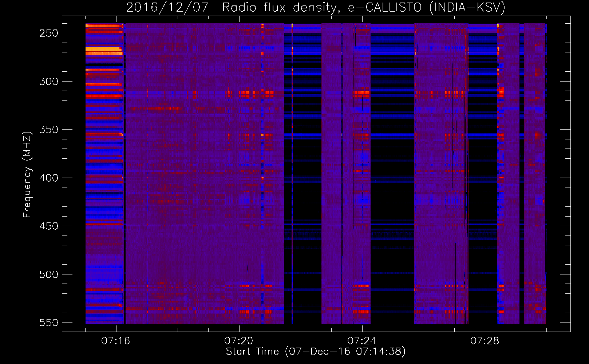The image size is (589, 364).
Task: Click the 07:16 time axis label
Action: pyautogui.click(x=116, y=341)
